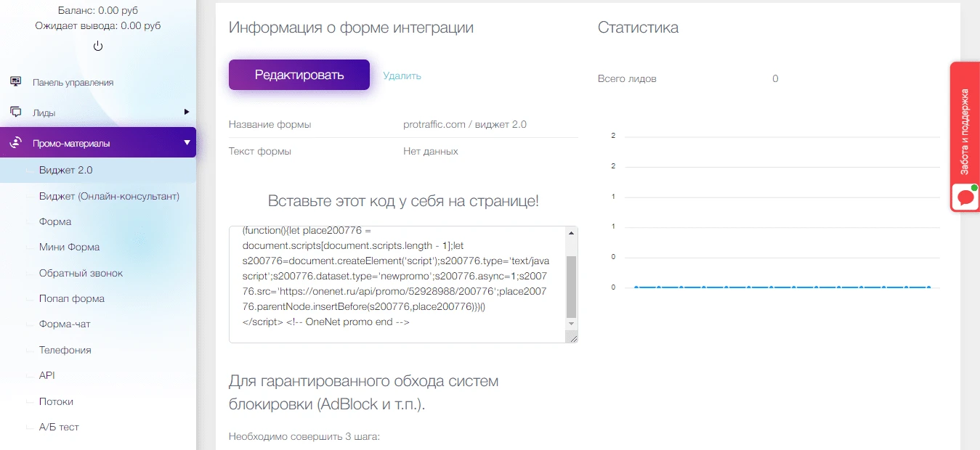Screen dimensions: 980x450
Task: Click the Всего лидов value 0
Action: (x=775, y=78)
